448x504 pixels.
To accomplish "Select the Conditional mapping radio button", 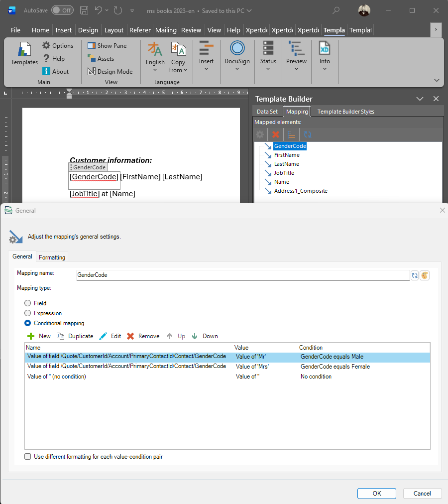I will pos(28,323).
